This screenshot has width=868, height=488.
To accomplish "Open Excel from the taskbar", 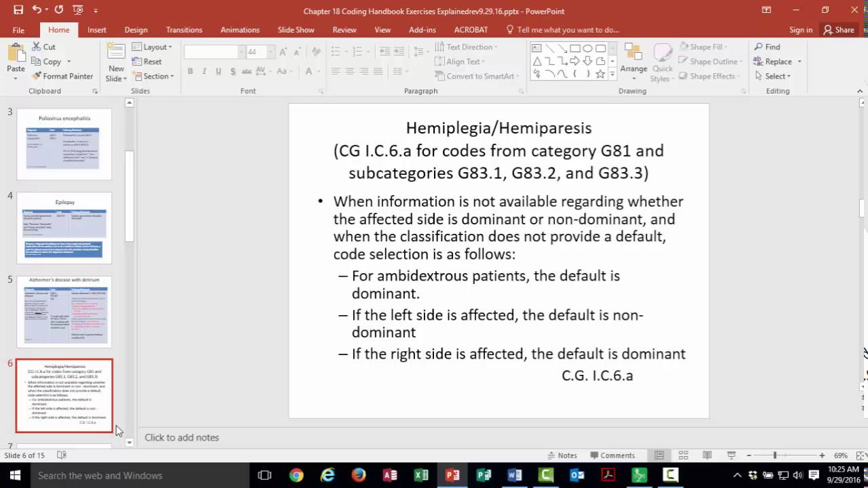I will pyautogui.click(x=421, y=475).
